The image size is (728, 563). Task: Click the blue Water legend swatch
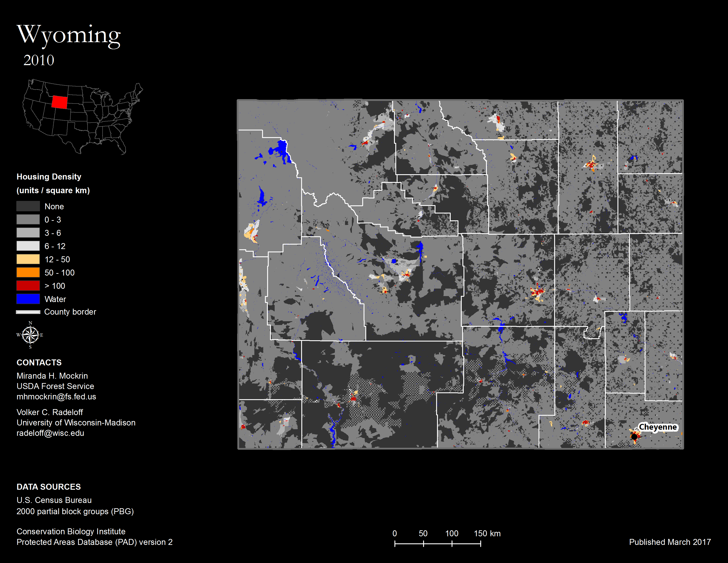pyautogui.click(x=28, y=299)
